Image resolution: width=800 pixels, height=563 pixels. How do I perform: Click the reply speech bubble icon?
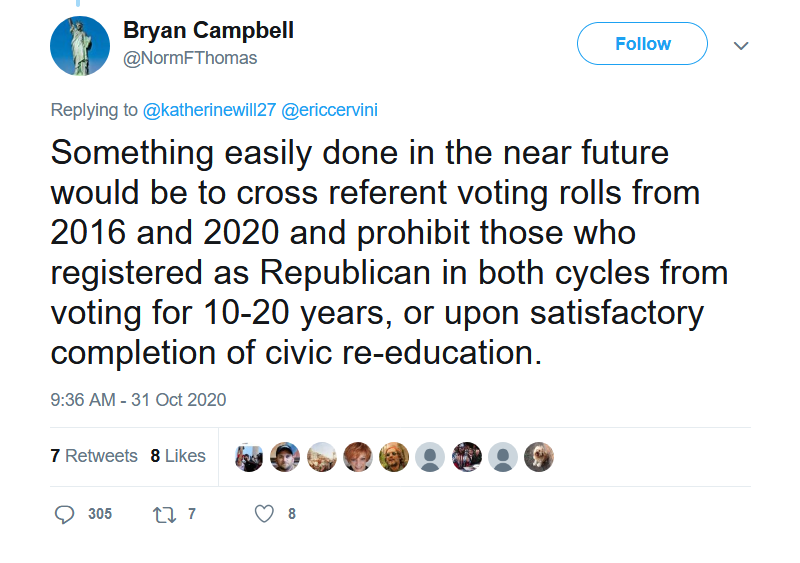[64, 514]
